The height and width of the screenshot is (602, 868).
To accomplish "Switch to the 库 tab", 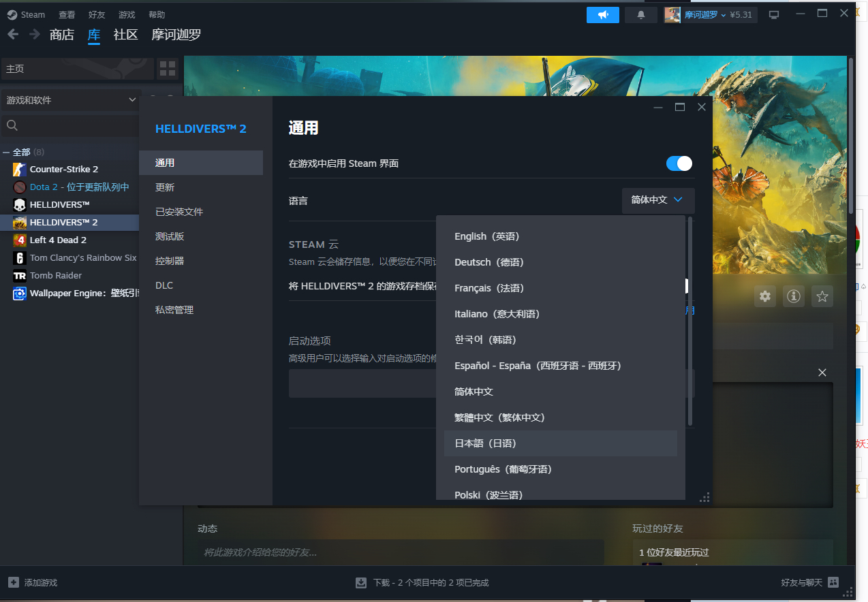I will pyautogui.click(x=94, y=35).
